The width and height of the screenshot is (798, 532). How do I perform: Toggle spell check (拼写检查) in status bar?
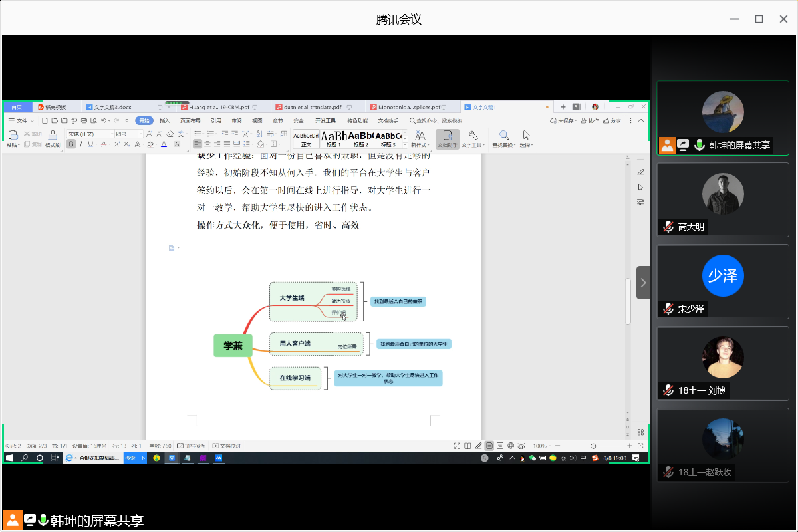click(x=191, y=446)
